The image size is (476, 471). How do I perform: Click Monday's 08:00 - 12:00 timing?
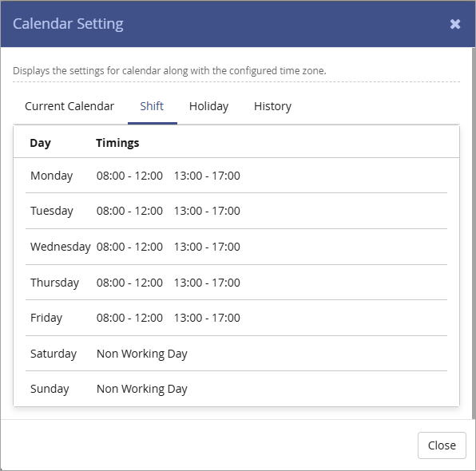(x=129, y=176)
